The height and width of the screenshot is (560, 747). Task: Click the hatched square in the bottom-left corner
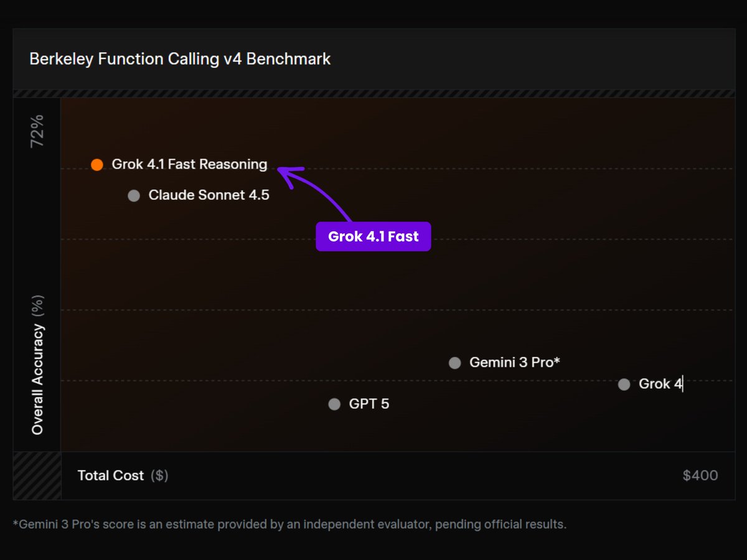[x=37, y=475]
